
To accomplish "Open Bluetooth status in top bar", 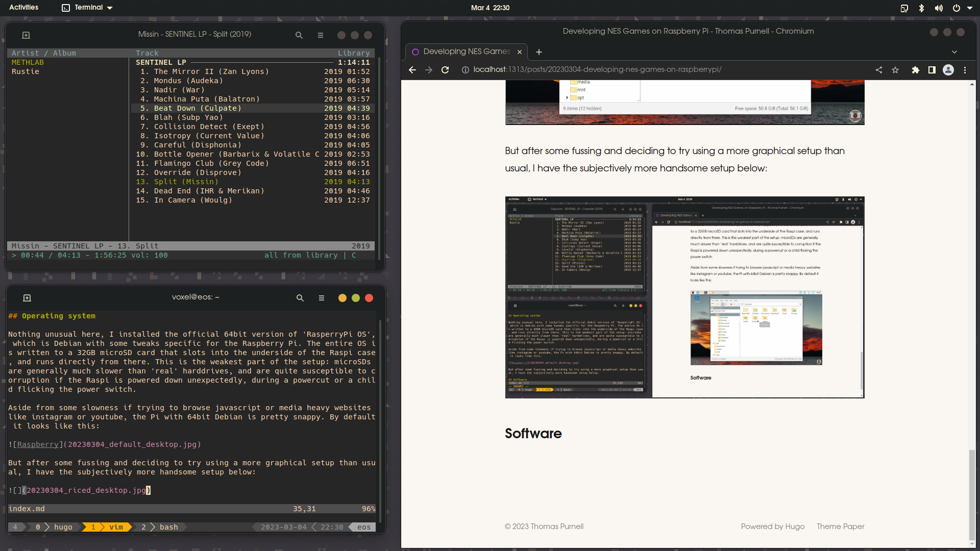I will (x=921, y=8).
